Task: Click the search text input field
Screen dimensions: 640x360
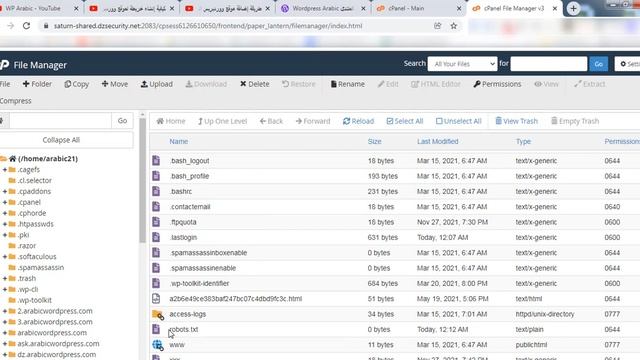Action: point(549,64)
